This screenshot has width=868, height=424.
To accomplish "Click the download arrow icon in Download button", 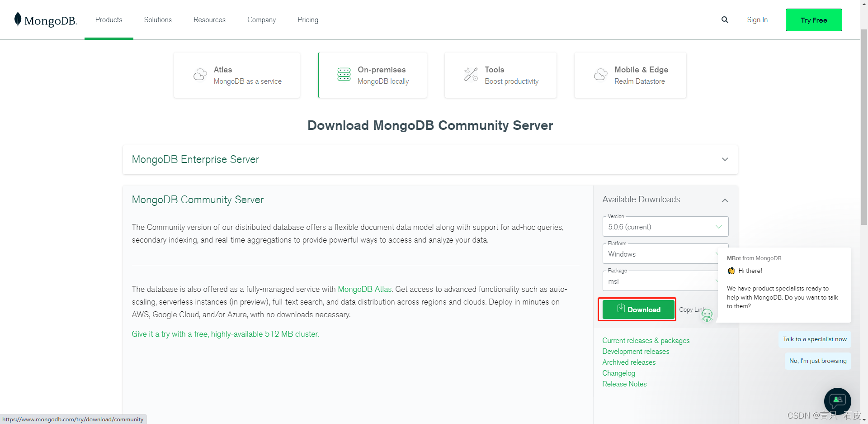I will click(x=621, y=308).
